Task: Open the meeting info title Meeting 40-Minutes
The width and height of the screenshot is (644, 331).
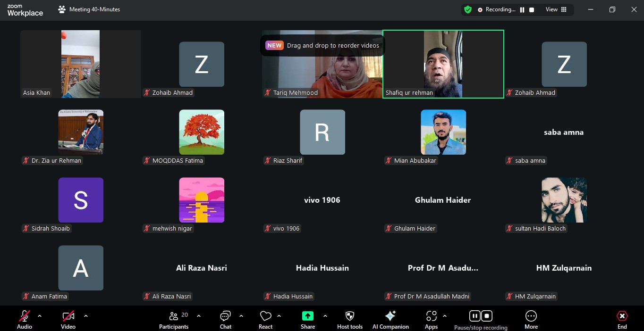Action: (94, 9)
